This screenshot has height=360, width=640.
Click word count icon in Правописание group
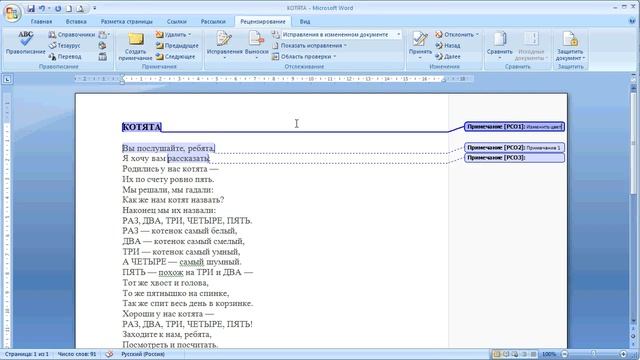[102, 57]
